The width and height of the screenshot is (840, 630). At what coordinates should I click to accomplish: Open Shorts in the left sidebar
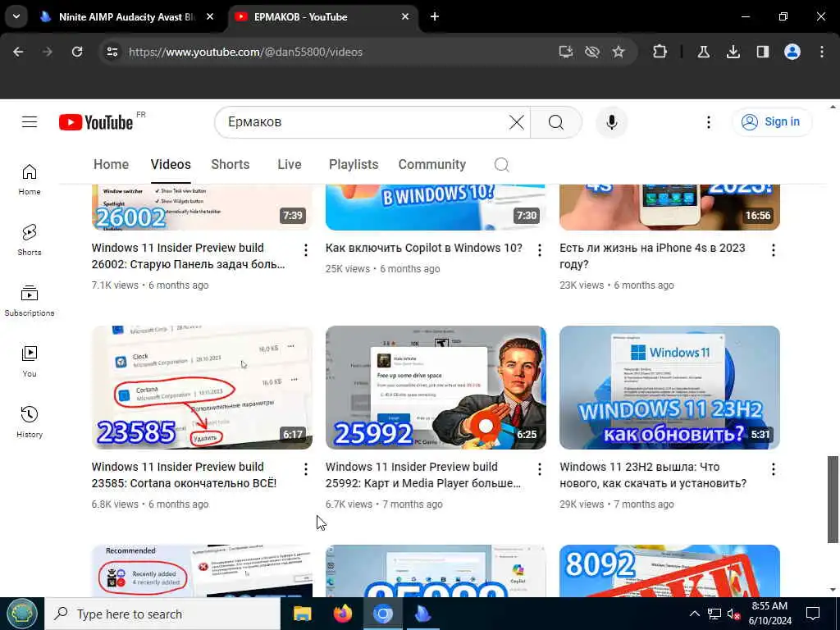pos(30,240)
